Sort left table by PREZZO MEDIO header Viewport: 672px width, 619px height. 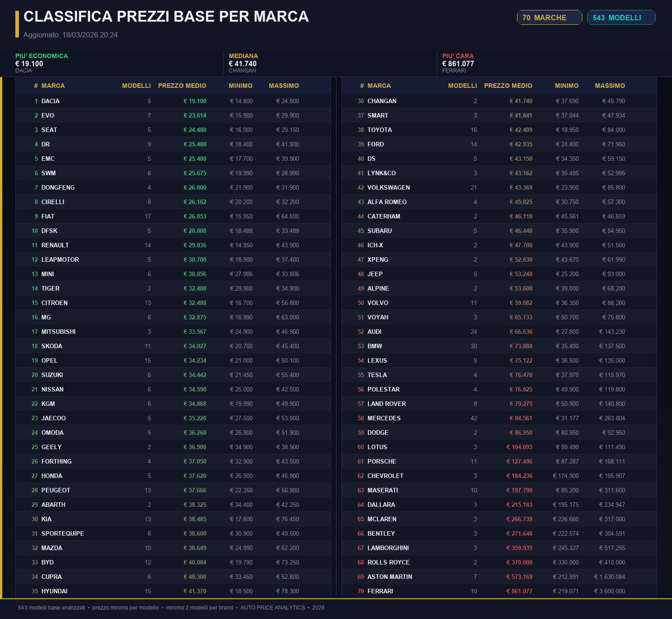[x=182, y=86]
